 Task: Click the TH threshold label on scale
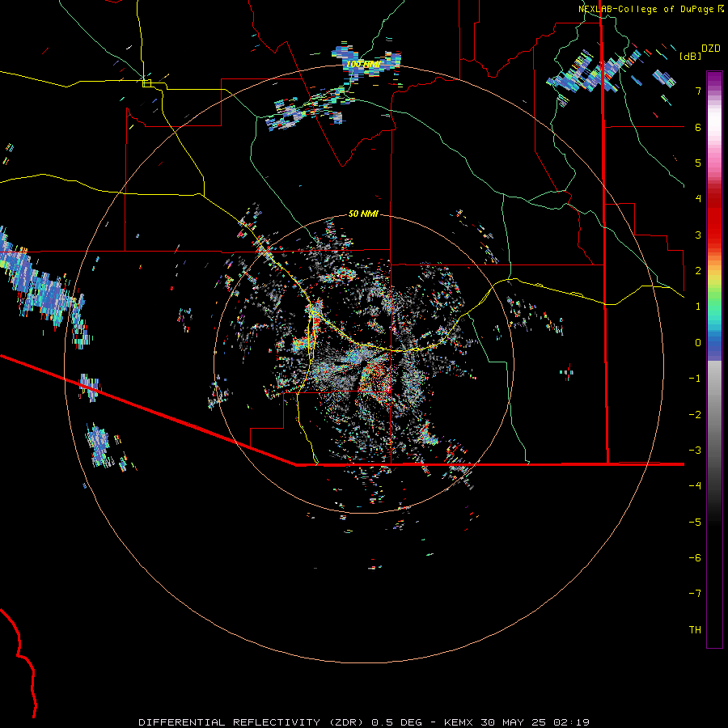pyautogui.click(x=695, y=630)
